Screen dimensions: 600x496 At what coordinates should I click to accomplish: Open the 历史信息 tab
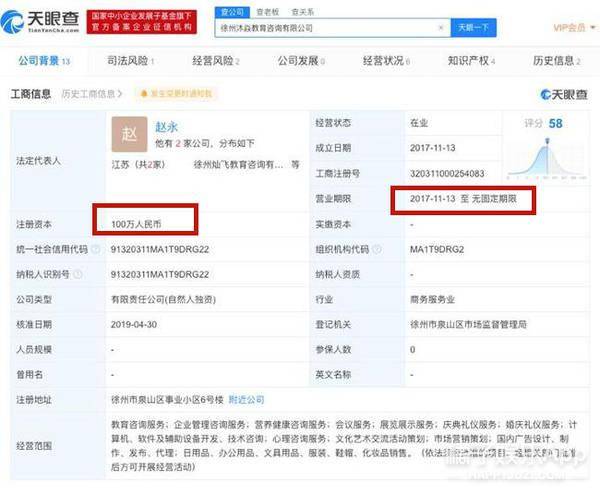tap(557, 61)
